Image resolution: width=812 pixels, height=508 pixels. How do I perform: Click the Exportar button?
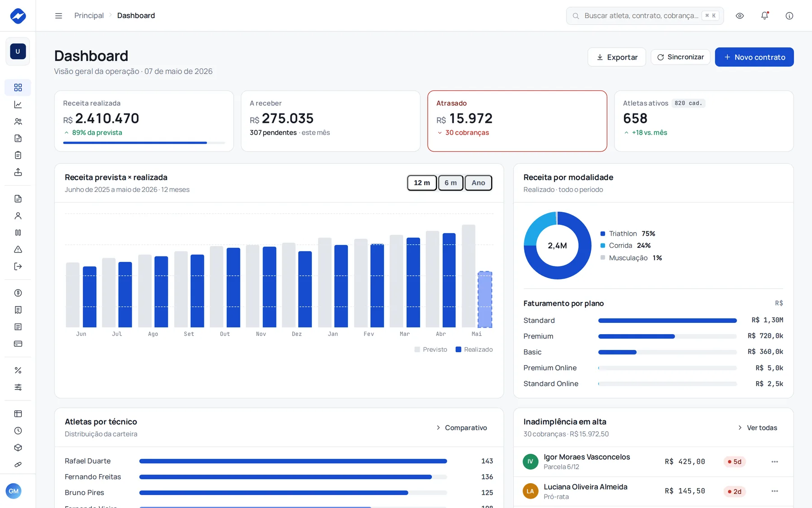point(617,57)
